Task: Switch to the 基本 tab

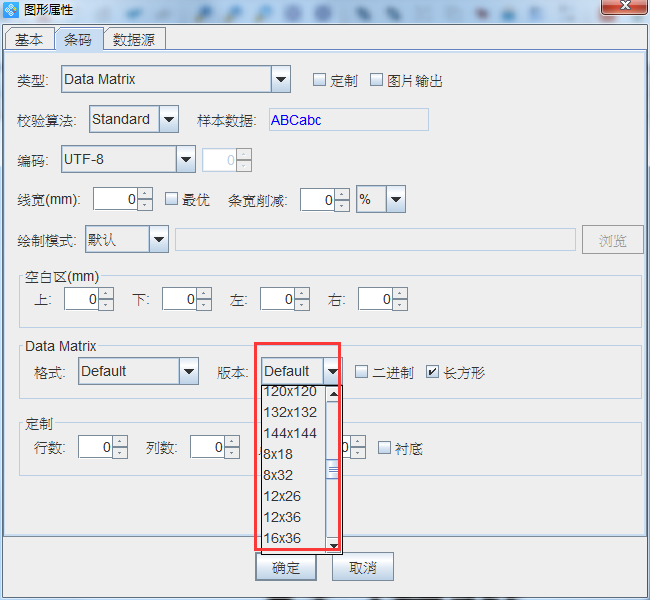Action: tap(29, 40)
